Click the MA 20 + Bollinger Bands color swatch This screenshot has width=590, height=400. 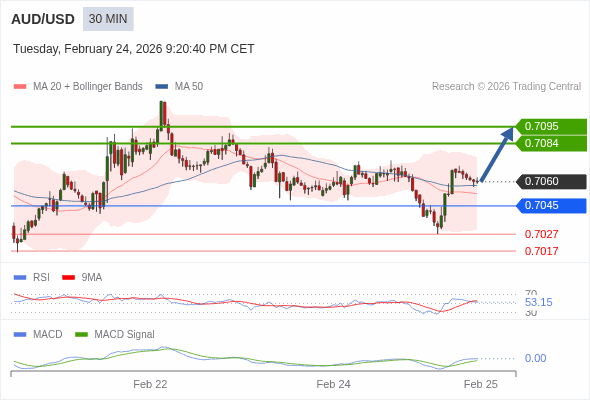pos(20,87)
